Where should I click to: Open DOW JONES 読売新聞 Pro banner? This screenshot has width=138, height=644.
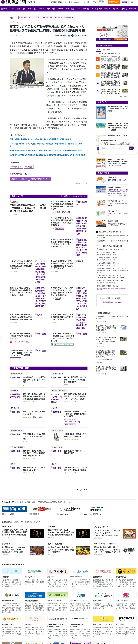96,509
